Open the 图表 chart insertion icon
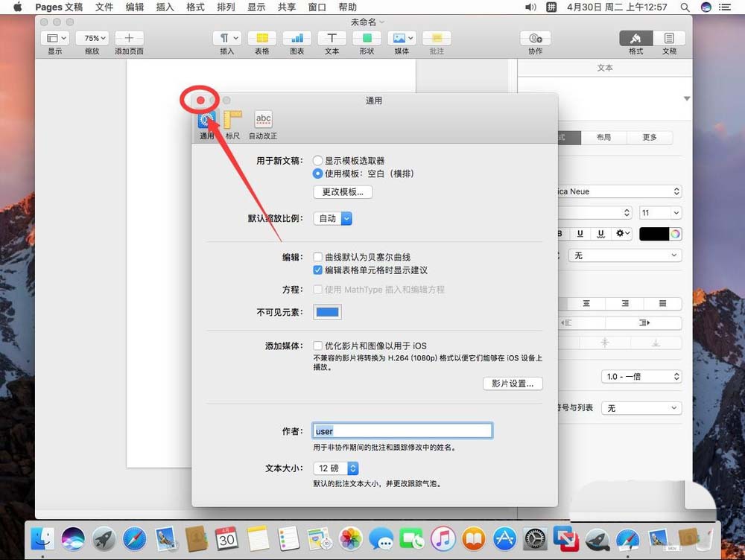 pos(297,38)
